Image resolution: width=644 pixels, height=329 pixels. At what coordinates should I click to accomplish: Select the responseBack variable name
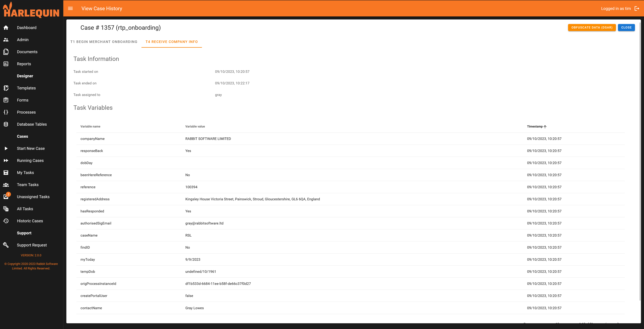point(92,151)
